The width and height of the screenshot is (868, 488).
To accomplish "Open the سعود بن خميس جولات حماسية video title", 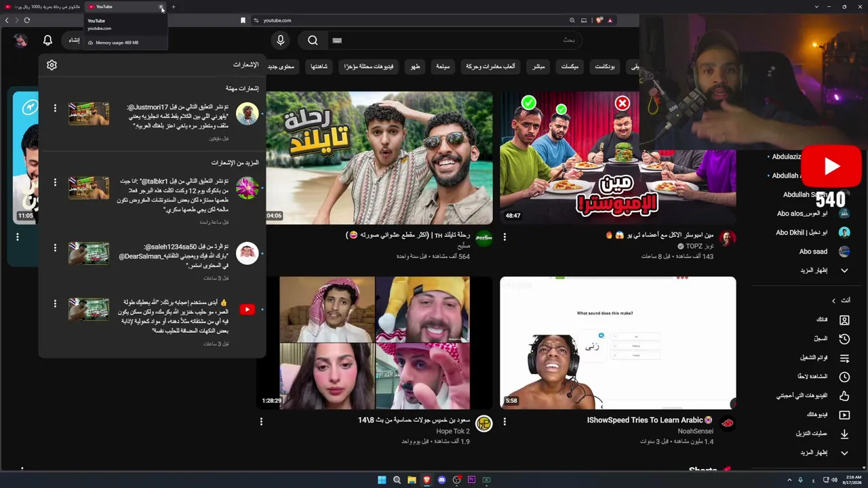I will [x=414, y=420].
